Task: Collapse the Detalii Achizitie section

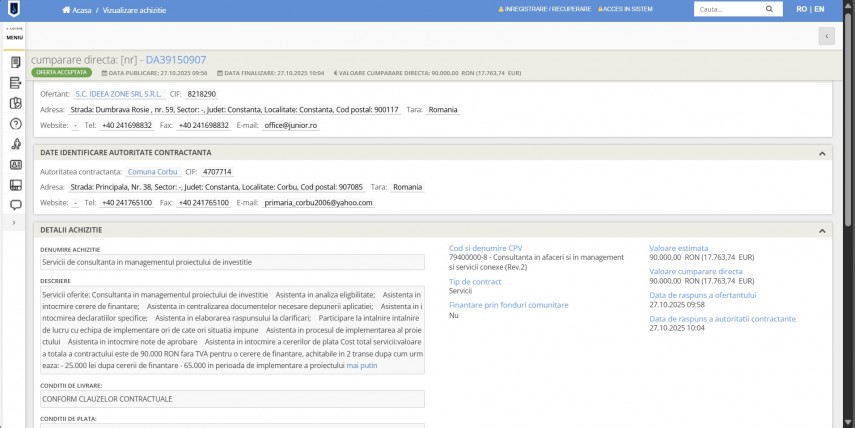Action: (821, 230)
